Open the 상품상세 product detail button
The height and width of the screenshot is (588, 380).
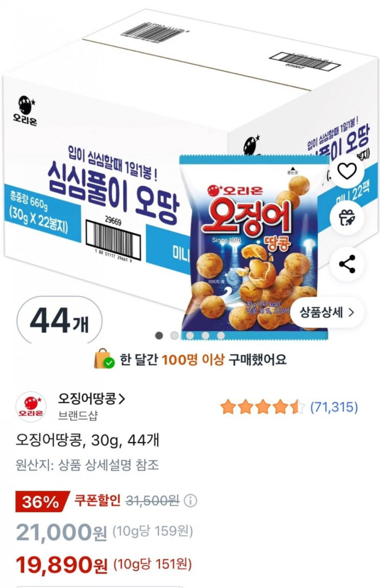click(x=327, y=312)
